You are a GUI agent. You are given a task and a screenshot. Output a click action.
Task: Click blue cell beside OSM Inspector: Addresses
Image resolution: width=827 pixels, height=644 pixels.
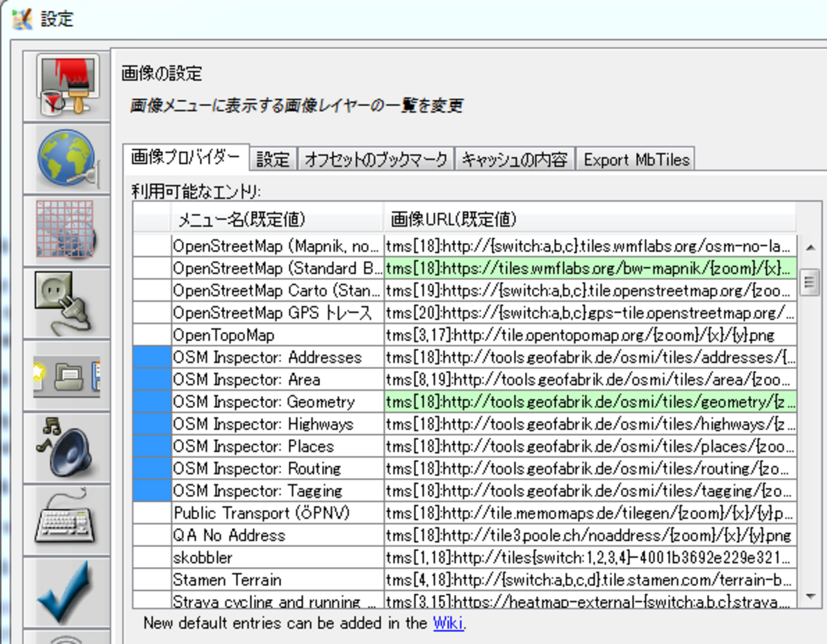152,357
